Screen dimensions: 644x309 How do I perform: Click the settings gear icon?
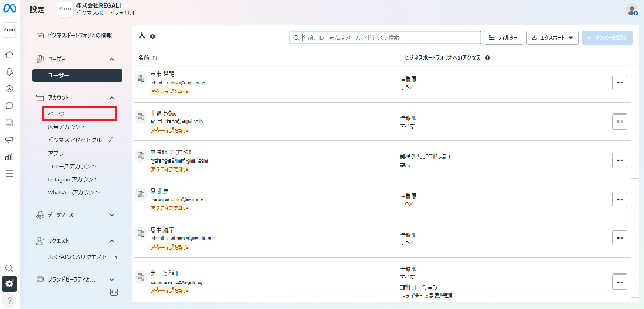click(10, 284)
